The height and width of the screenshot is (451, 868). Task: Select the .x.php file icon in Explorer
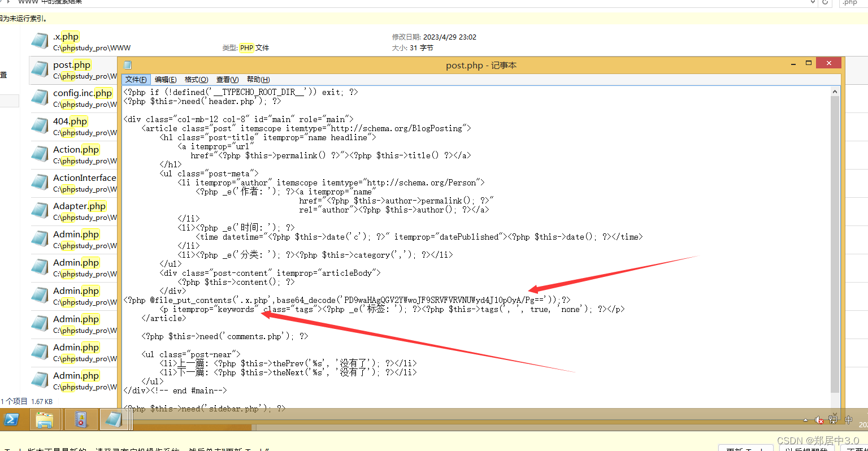[x=40, y=41]
